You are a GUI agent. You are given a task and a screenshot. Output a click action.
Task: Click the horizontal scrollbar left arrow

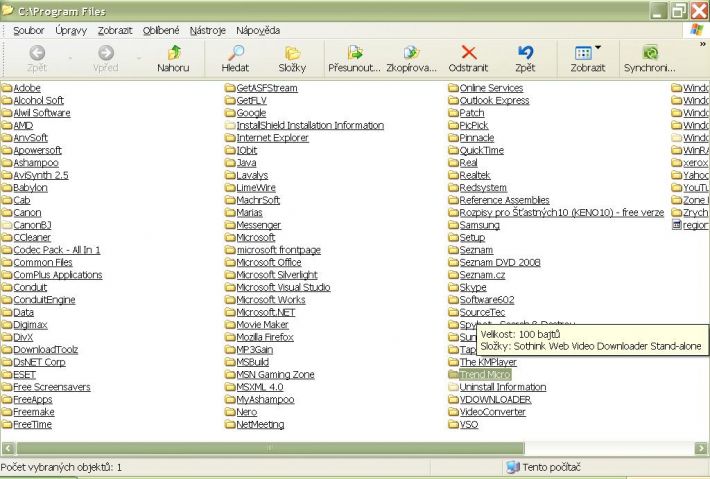pyautogui.click(x=8, y=448)
